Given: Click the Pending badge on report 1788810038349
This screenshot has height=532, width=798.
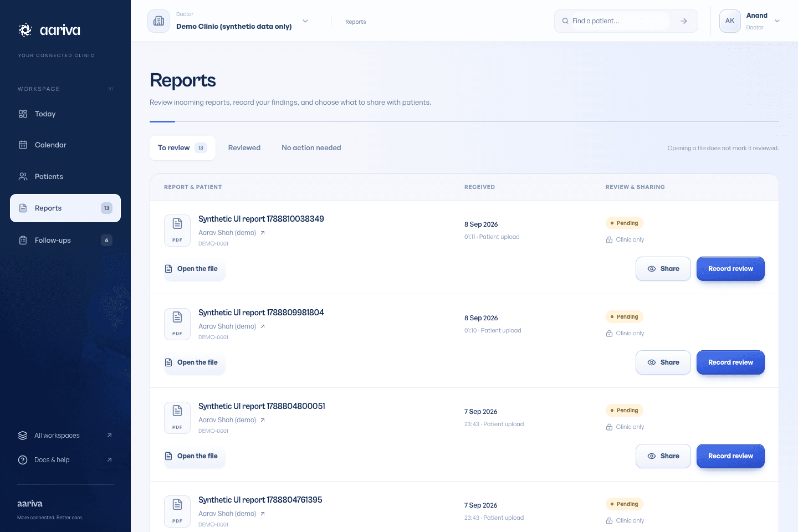Looking at the screenshot, I should pyautogui.click(x=624, y=223).
